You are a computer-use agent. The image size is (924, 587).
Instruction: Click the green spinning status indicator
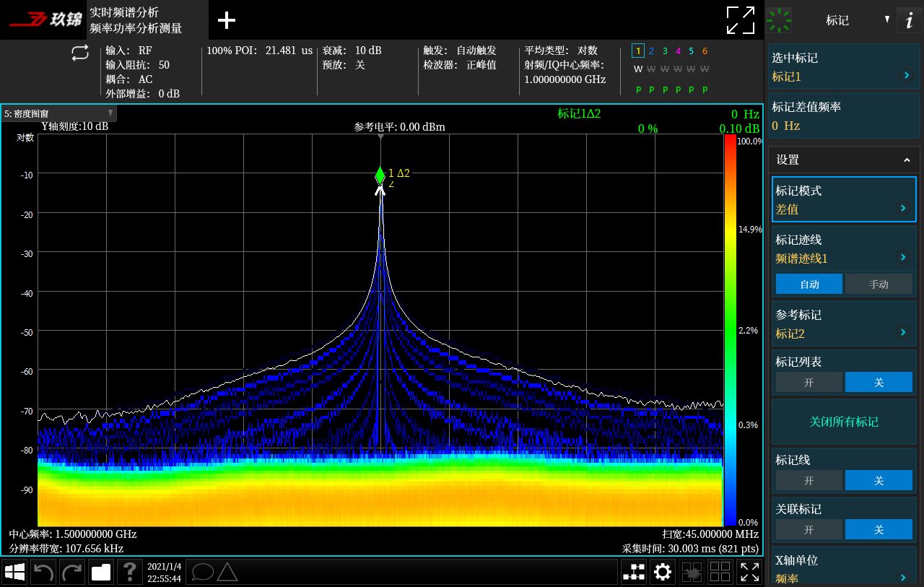pyautogui.click(x=779, y=20)
